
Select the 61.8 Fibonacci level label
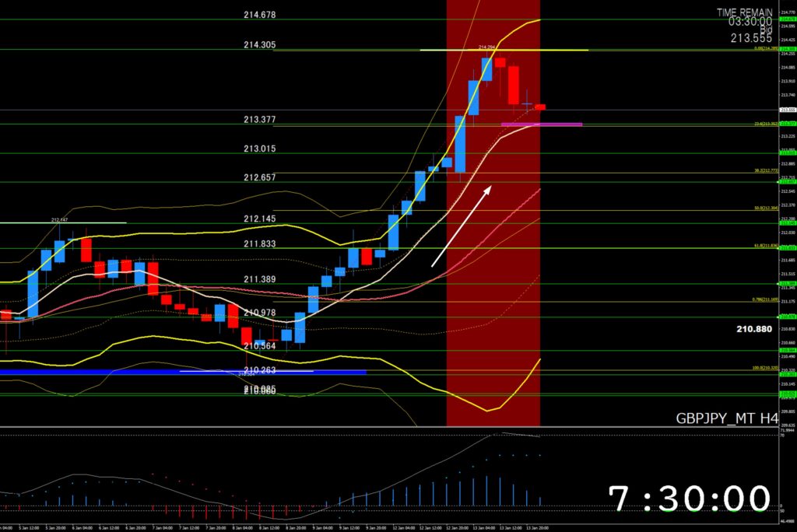765,246
